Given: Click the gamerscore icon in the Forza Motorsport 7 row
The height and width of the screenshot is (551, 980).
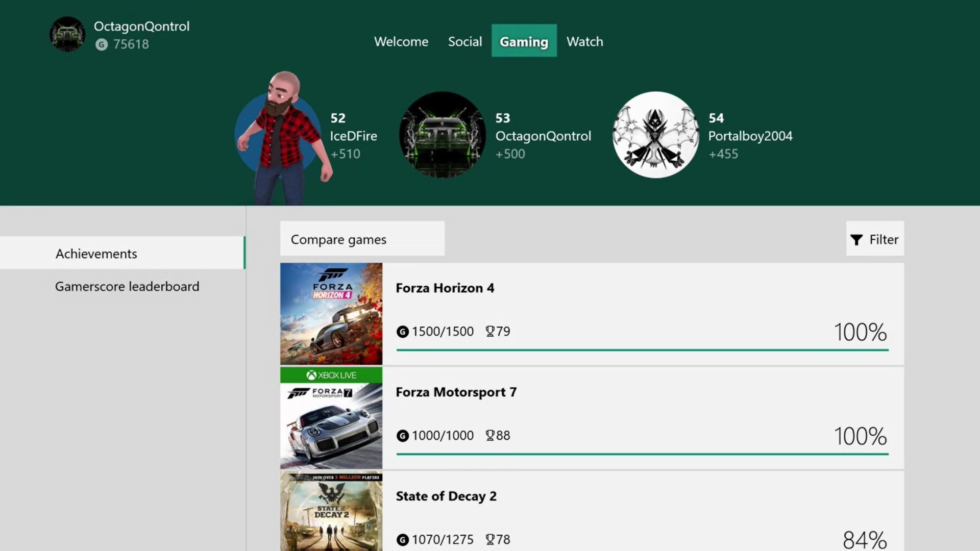Looking at the screenshot, I should click(403, 436).
